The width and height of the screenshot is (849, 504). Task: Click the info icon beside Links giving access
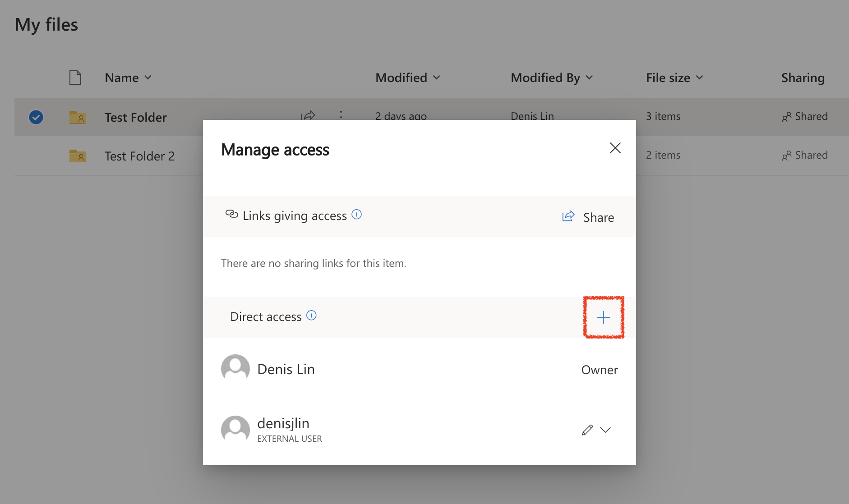click(x=356, y=214)
